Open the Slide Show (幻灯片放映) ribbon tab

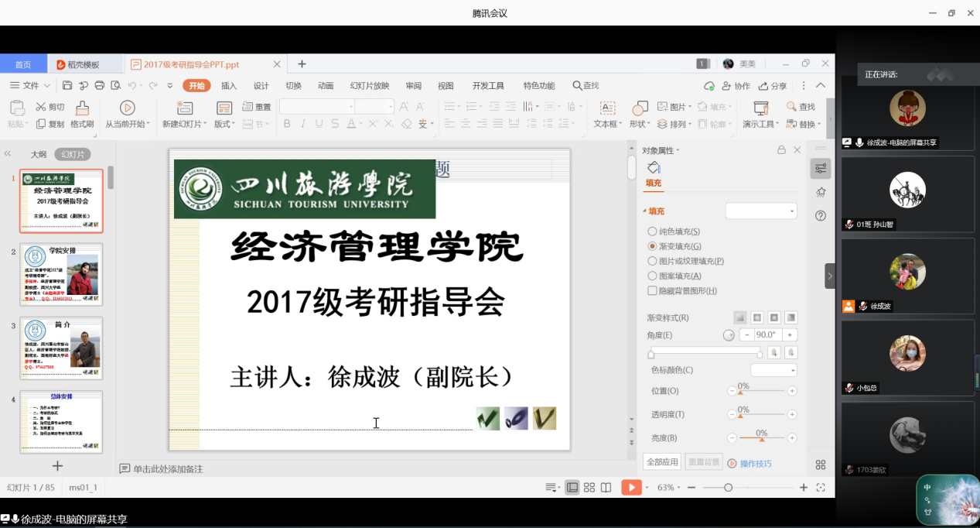[x=370, y=86]
